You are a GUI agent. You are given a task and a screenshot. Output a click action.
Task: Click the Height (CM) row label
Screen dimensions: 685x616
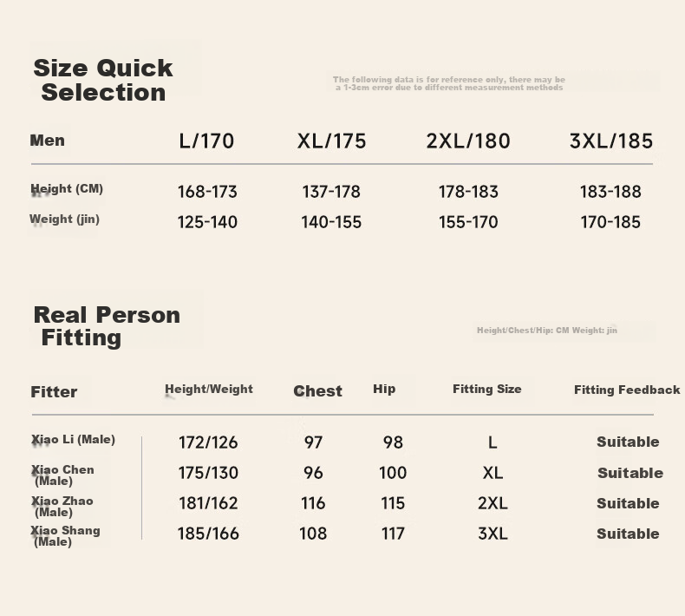[x=67, y=189]
